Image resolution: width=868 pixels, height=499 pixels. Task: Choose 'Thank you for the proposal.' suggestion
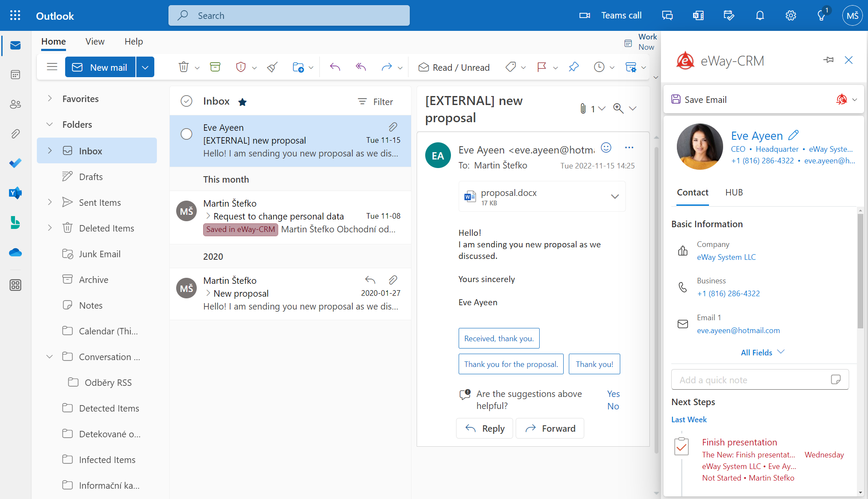(x=511, y=364)
